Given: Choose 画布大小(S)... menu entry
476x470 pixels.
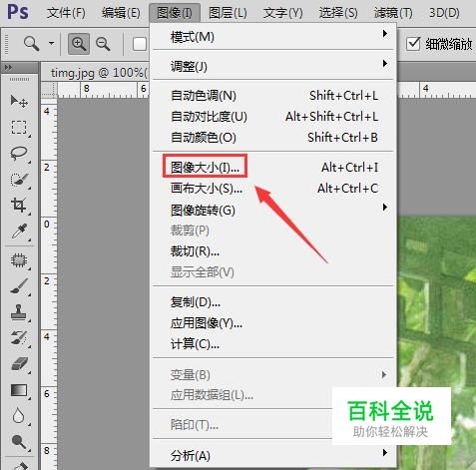Looking at the screenshot, I should (x=273, y=189).
